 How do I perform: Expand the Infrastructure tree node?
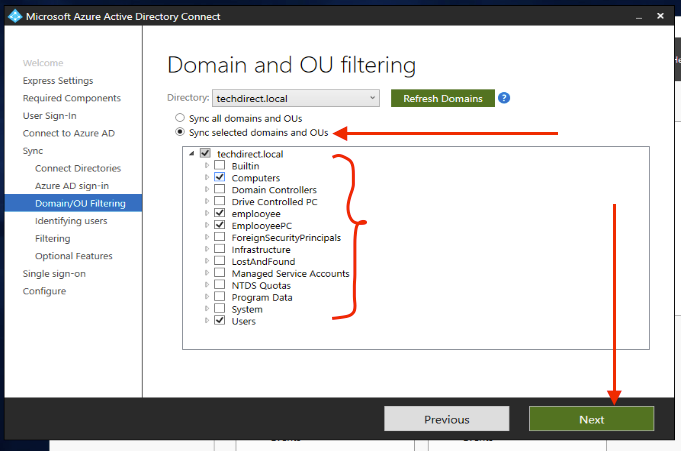pyautogui.click(x=207, y=249)
